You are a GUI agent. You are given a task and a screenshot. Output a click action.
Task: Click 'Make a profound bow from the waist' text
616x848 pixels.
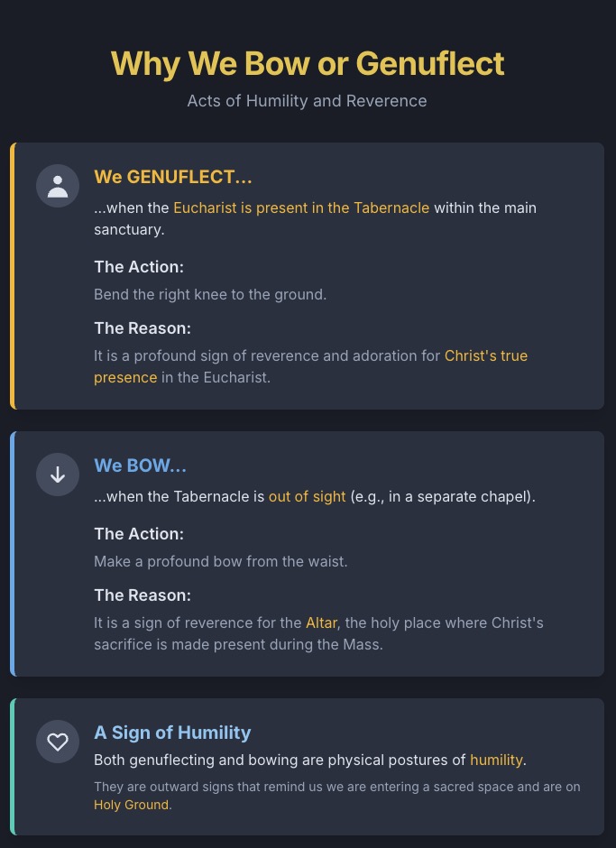(x=221, y=561)
